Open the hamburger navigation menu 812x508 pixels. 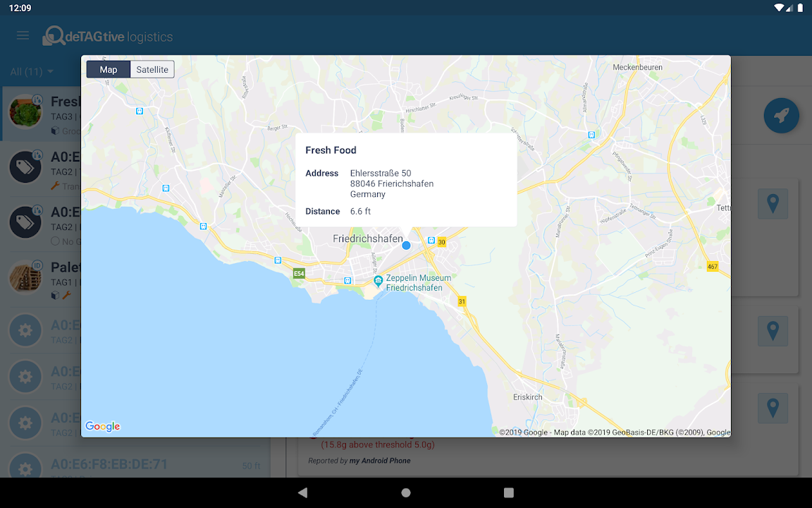click(23, 36)
